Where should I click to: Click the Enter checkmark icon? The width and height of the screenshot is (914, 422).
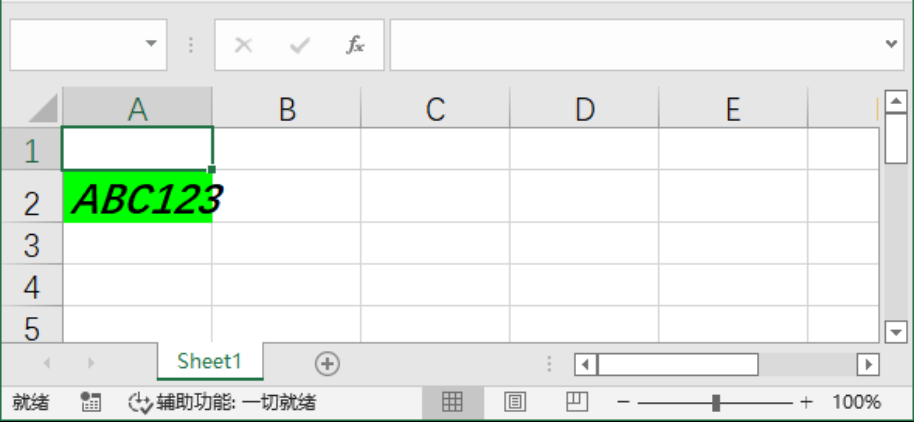(x=299, y=45)
